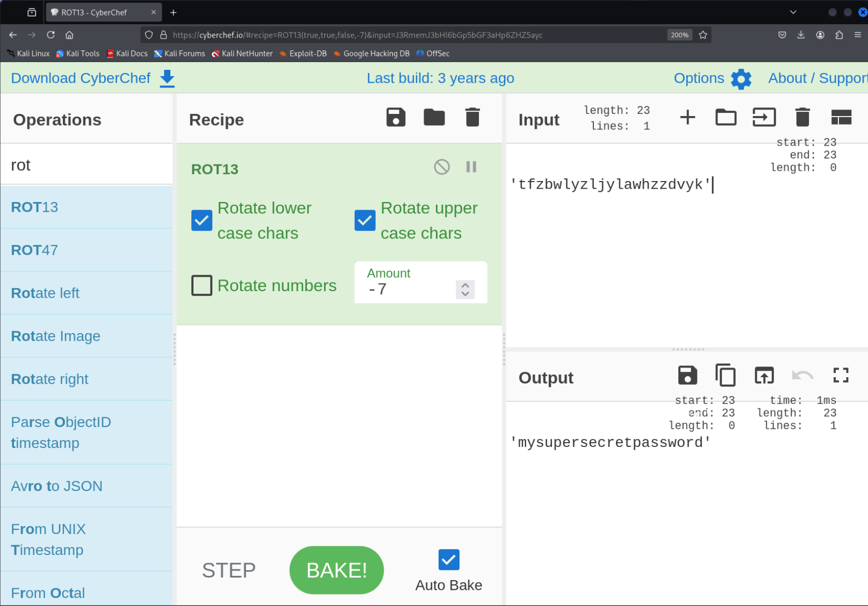Go to the browser home page

point(69,35)
